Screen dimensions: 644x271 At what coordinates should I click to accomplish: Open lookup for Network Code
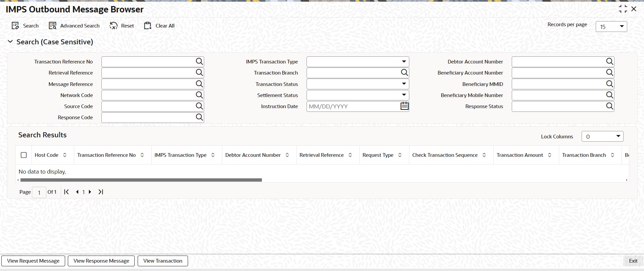(199, 95)
